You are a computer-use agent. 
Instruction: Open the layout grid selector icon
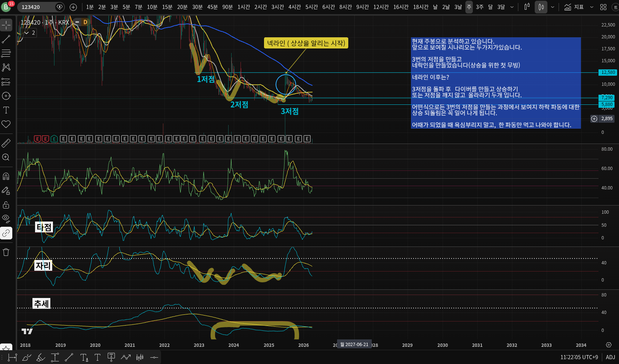(603, 7)
